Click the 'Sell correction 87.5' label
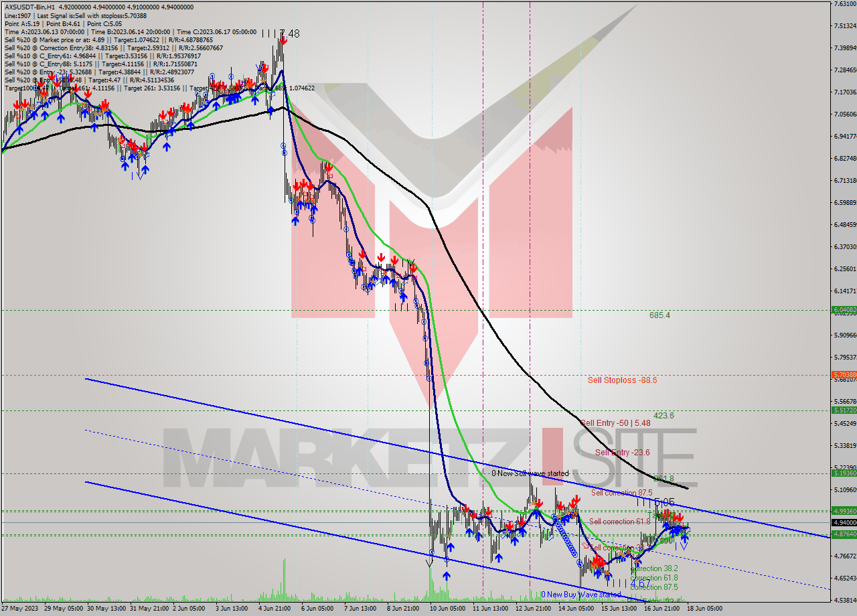This screenshot has height=616, width=857. pos(621,492)
